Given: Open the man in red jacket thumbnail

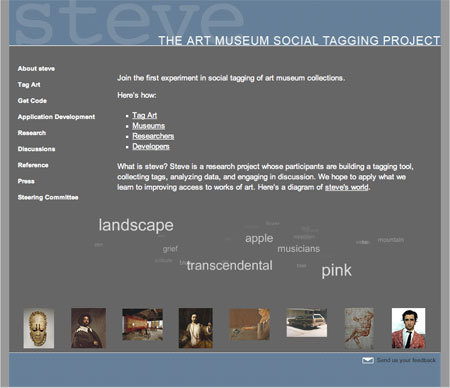Looking at the screenshot, I should pos(408,328).
